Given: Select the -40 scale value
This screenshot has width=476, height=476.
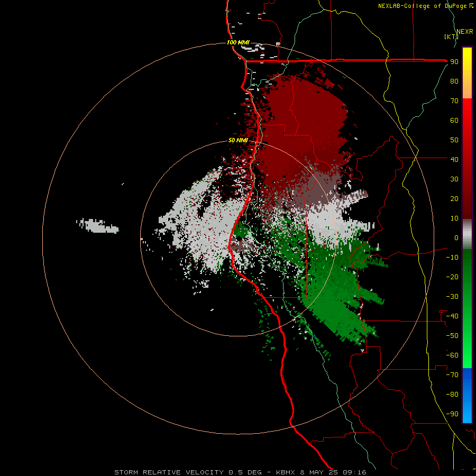Looking at the screenshot, I should [452, 316].
